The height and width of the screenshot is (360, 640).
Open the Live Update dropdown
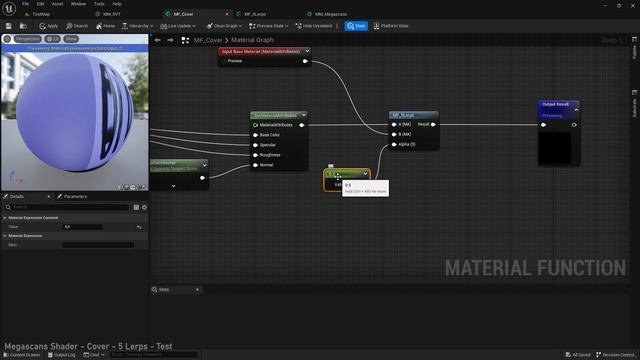tap(178, 26)
